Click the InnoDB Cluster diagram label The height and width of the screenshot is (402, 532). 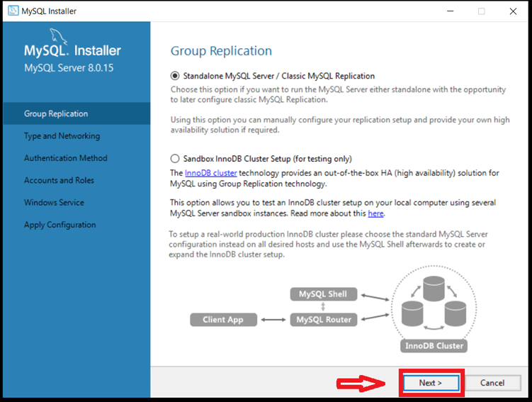tap(434, 346)
